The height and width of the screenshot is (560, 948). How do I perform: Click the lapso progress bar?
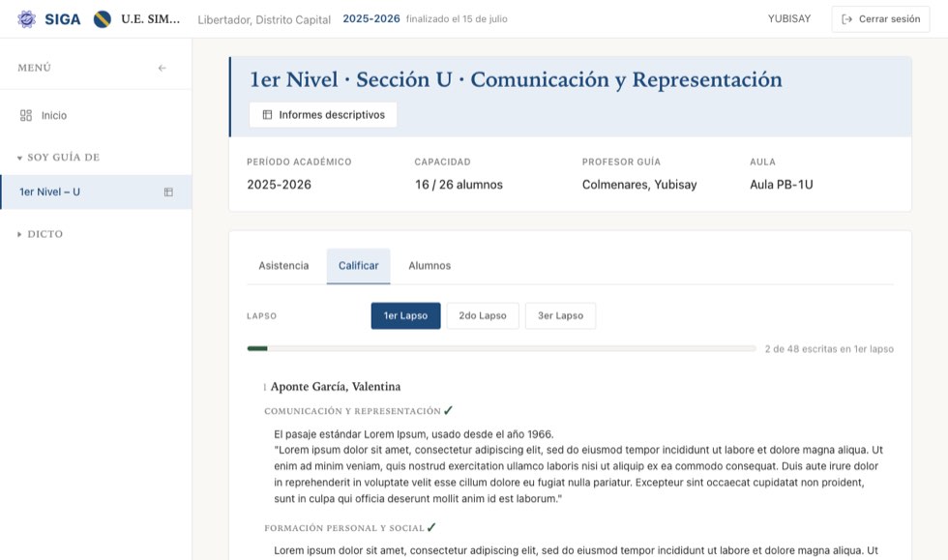point(502,349)
